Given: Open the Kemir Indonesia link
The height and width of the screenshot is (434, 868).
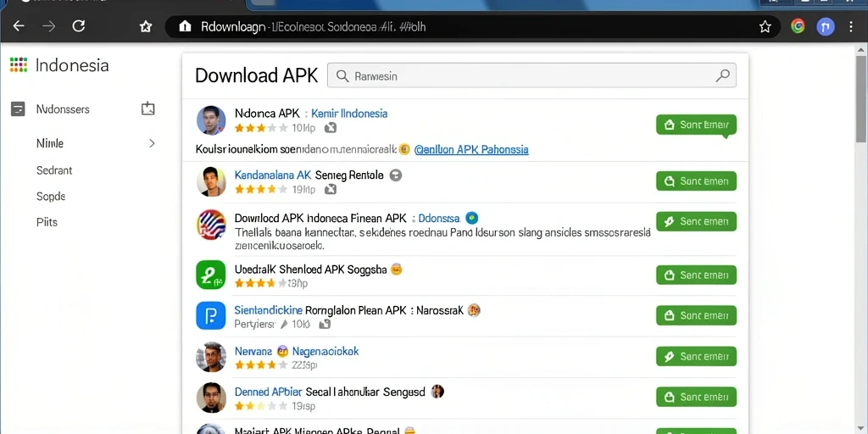Looking at the screenshot, I should coord(349,114).
